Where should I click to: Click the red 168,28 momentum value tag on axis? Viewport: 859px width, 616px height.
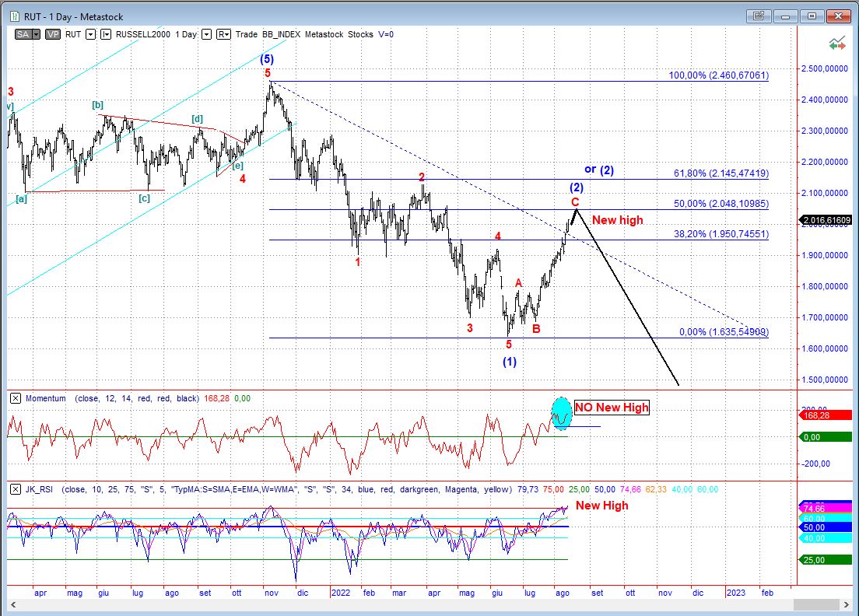825,415
